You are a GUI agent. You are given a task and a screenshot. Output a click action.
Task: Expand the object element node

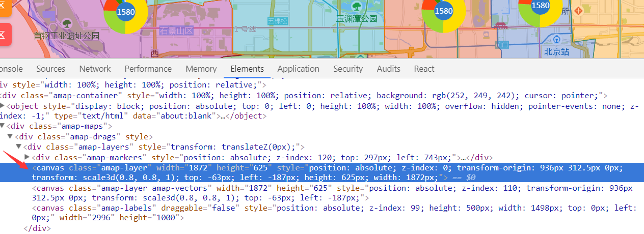[3, 106]
